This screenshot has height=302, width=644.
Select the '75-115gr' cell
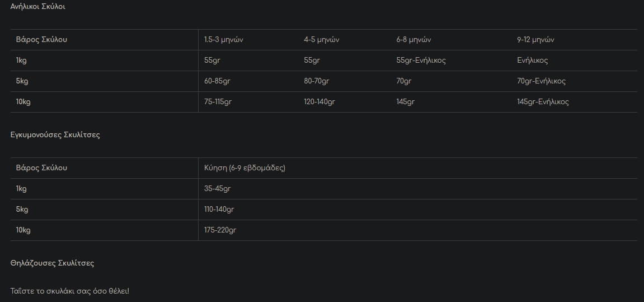click(218, 101)
